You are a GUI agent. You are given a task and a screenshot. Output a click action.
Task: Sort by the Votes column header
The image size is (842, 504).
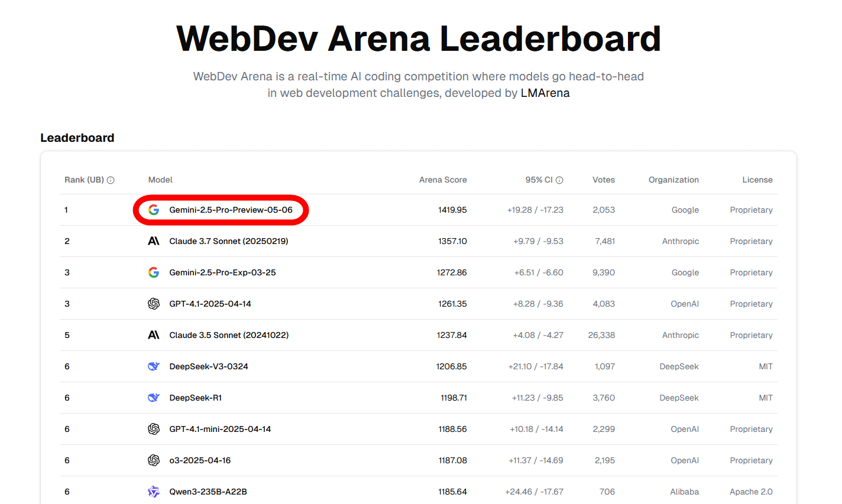click(604, 180)
